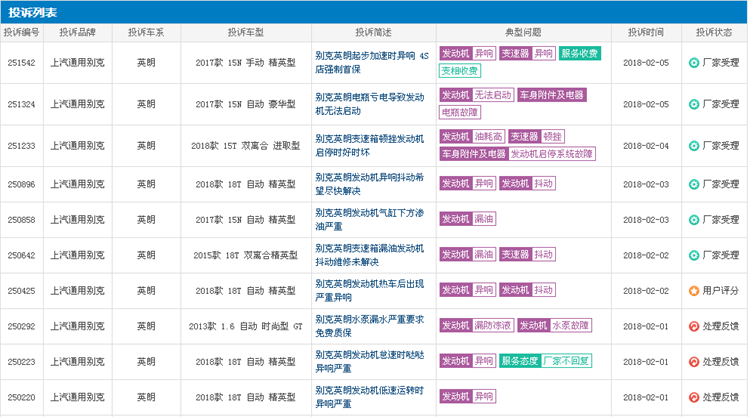750x417 pixels.
Task: Click the 发动机启停系统故障 tag
Action: (551, 154)
